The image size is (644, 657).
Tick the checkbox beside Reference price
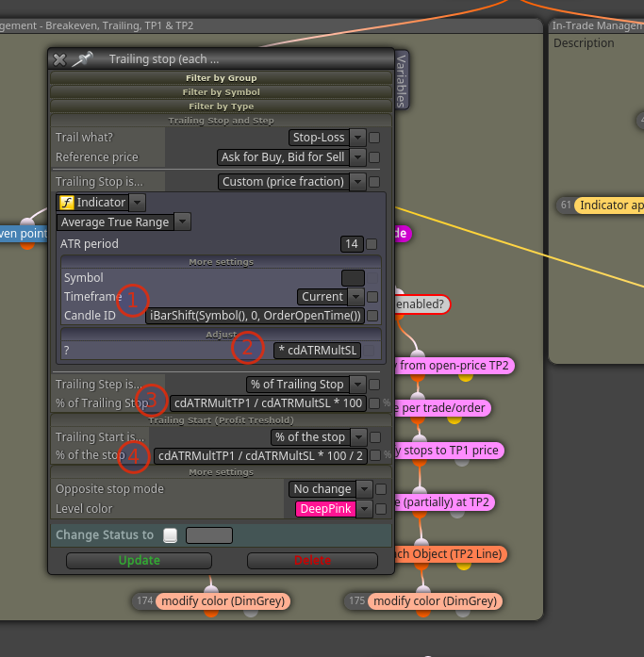pyautogui.click(x=374, y=157)
